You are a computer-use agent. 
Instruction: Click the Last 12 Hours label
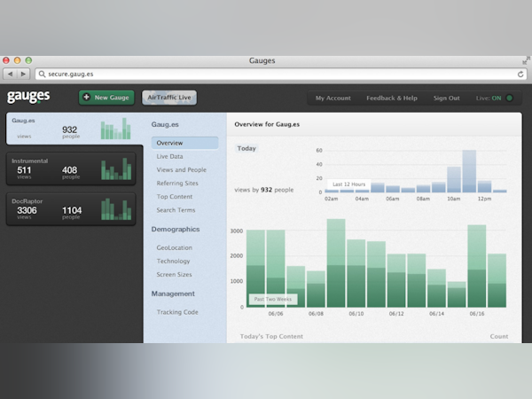click(348, 184)
